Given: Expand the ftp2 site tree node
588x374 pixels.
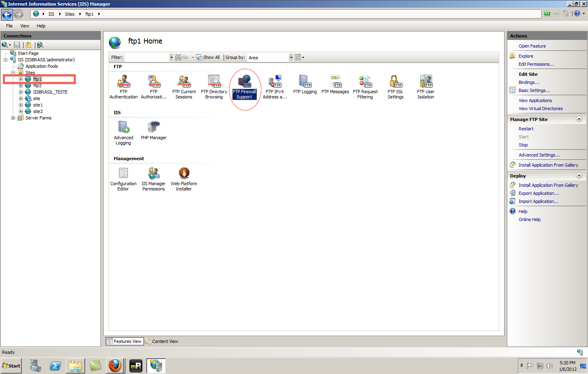Looking at the screenshot, I should pos(21,86).
